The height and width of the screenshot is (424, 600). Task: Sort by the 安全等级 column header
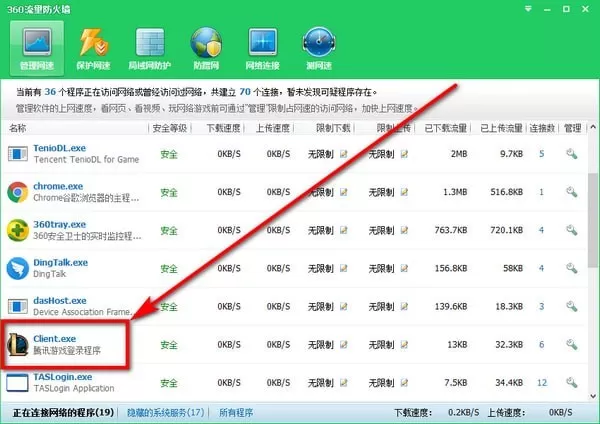point(170,128)
